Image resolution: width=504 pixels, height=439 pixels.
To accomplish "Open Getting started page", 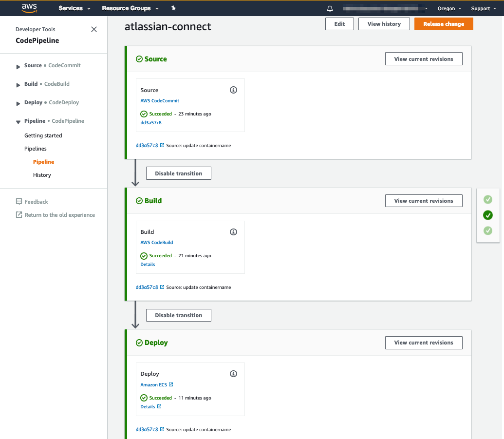I will coord(43,135).
